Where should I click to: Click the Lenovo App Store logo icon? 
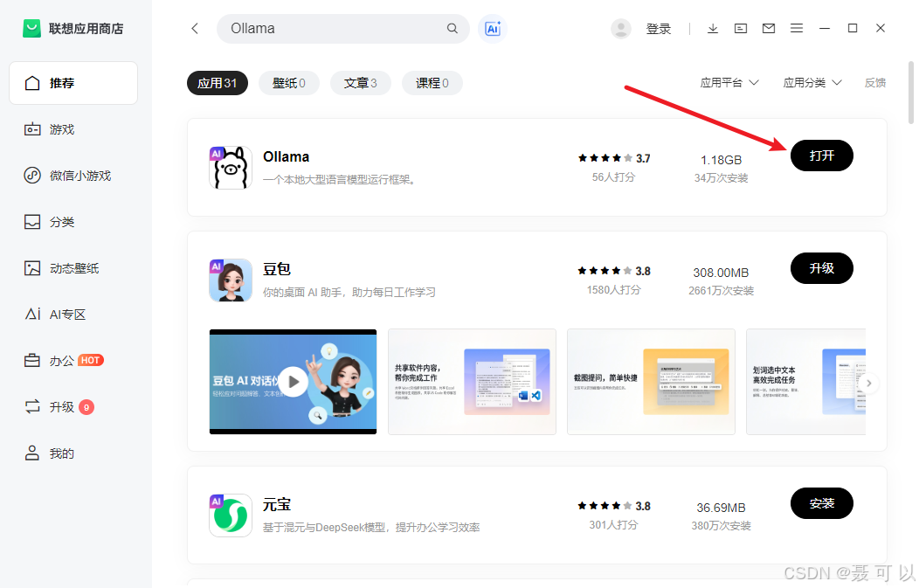[31, 28]
